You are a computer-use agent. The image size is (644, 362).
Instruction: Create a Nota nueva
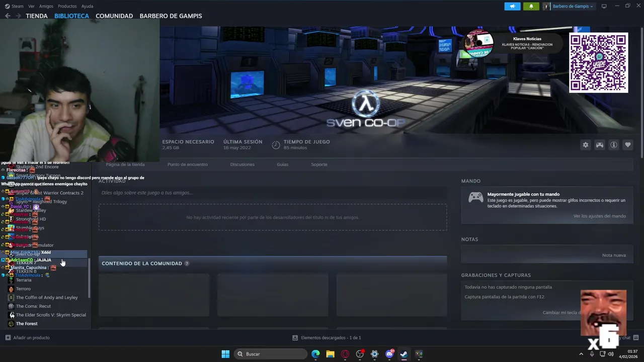click(614, 255)
